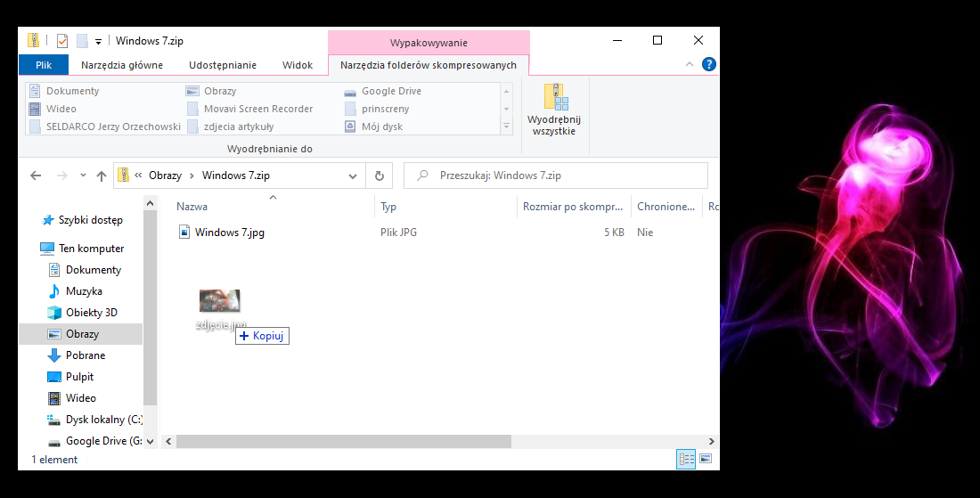Click the Obiekty 3D cube icon

[x=54, y=313]
